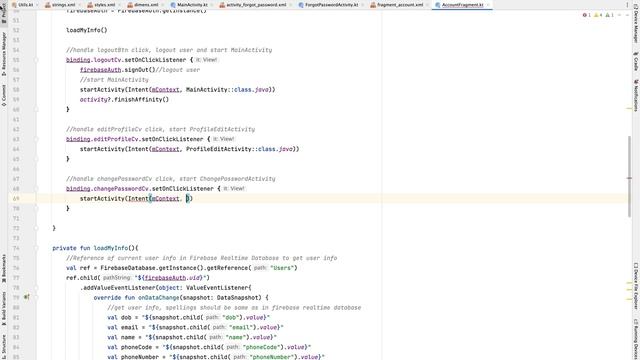The image size is (640, 360).
Task: Click the override gutter icon at line 79
Action: [x=27, y=297]
